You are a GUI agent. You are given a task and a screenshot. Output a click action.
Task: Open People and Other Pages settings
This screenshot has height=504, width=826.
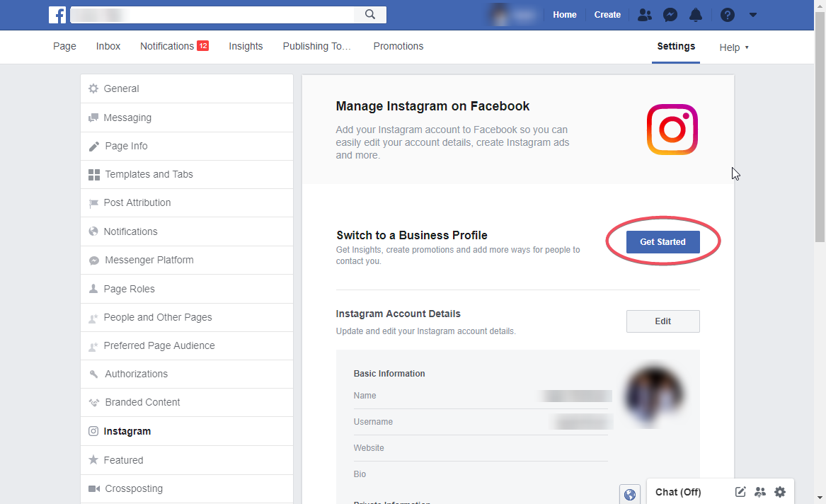coord(187,318)
